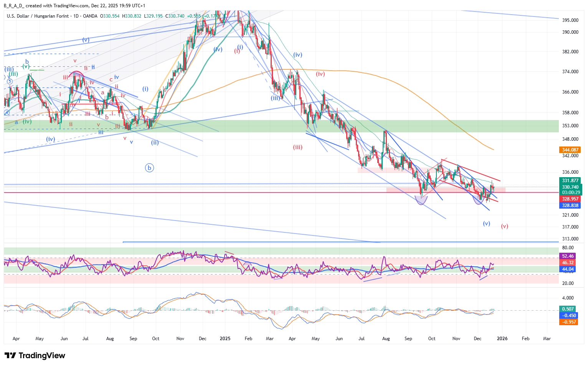The width and height of the screenshot is (588, 367).
Task: Click the B_R_A_D_ created with TradingView.com header
Action: (x=74, y=6)
